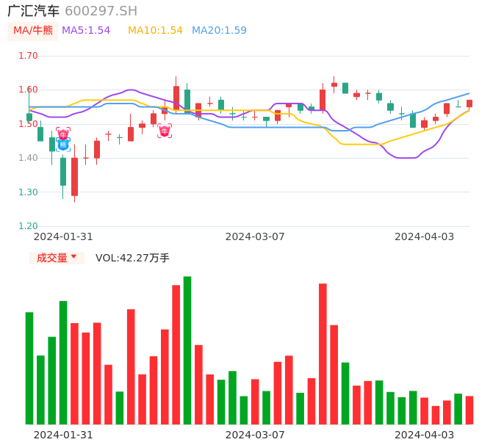
Task: Click the 广汇汽车 stock name
Action: pyautogui.click(x=33, y=11)
